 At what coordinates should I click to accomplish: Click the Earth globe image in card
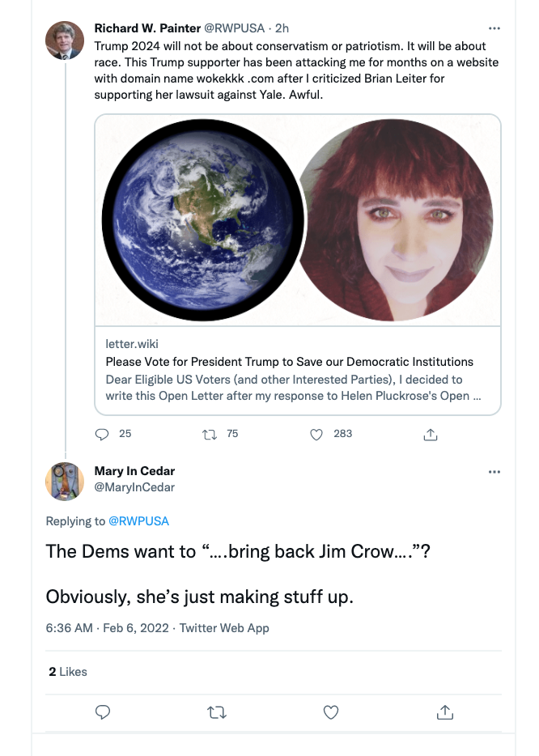pos(203,220)
